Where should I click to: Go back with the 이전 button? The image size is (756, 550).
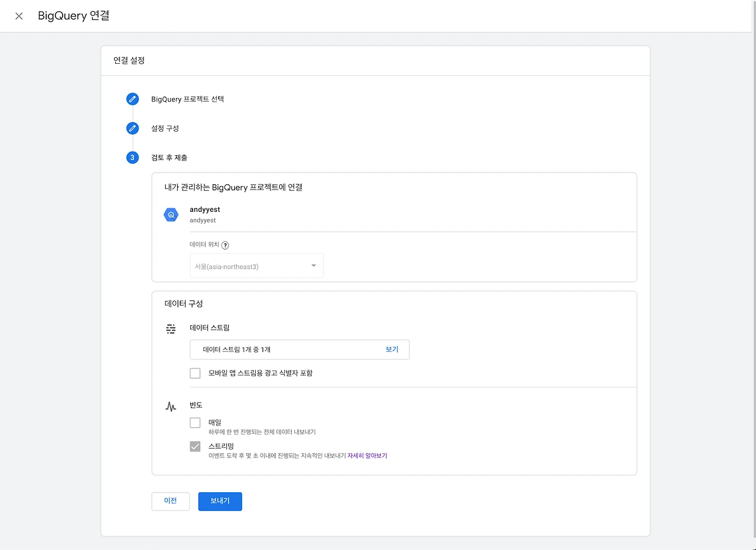tap(171, 501)
